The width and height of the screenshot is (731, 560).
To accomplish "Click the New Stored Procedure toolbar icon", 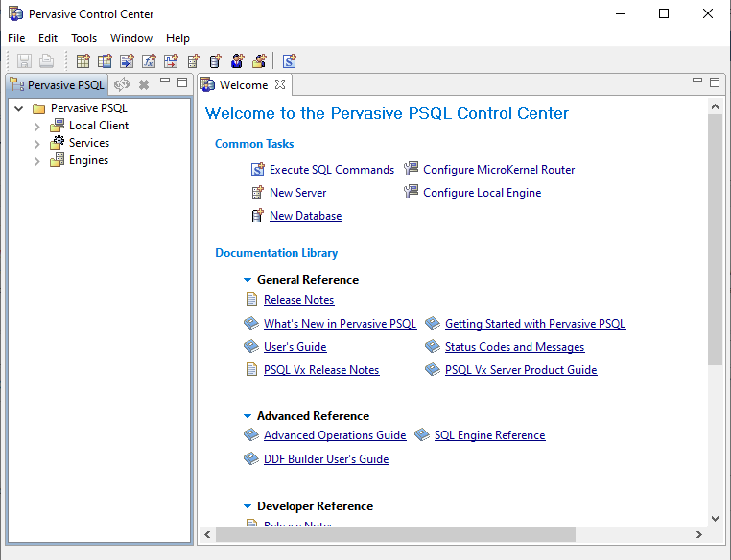I will [127, 61].
